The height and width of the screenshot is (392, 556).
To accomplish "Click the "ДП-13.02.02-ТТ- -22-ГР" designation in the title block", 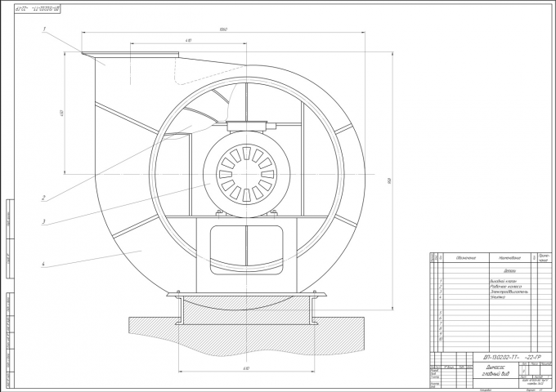I will pos(513,357).
